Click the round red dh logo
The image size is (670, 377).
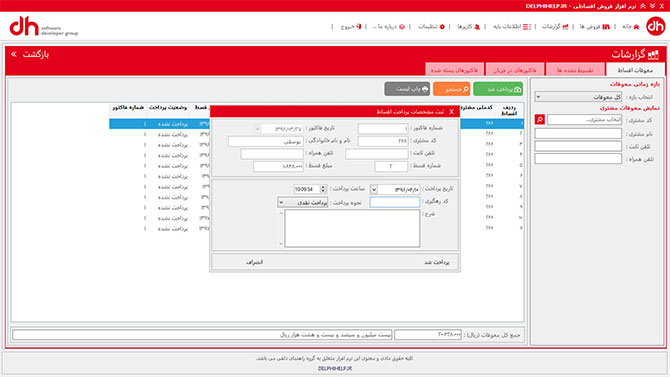coord(655,26)
